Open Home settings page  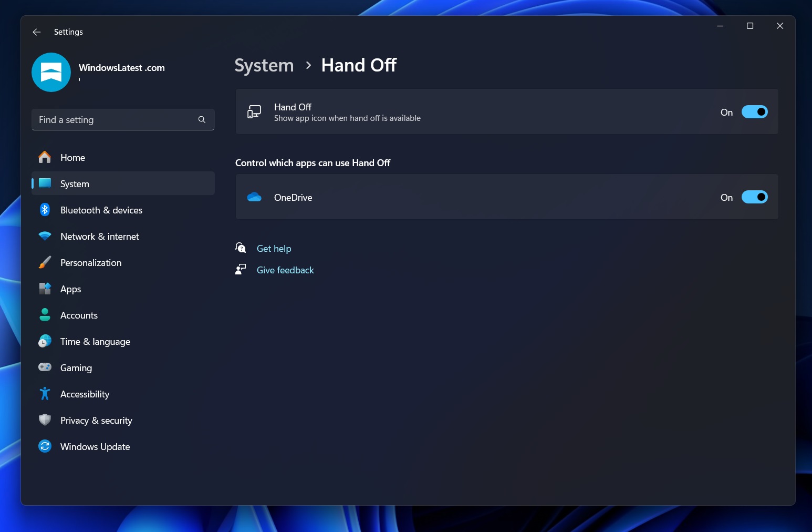point(123,157)
